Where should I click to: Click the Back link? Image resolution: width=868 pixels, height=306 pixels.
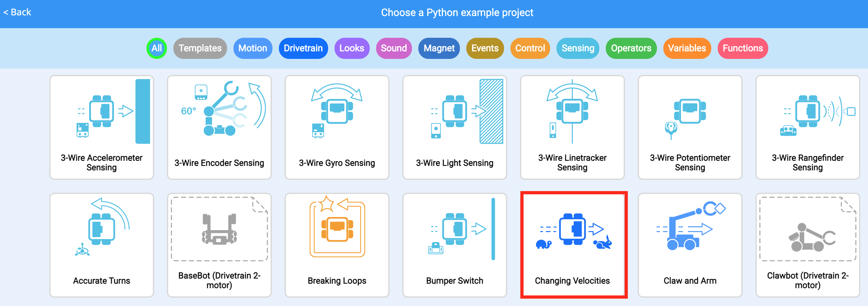17,12
